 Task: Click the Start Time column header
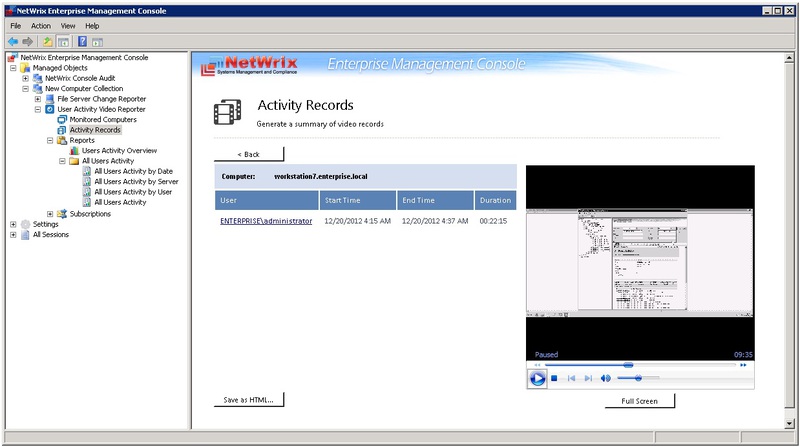pos(358,200)
